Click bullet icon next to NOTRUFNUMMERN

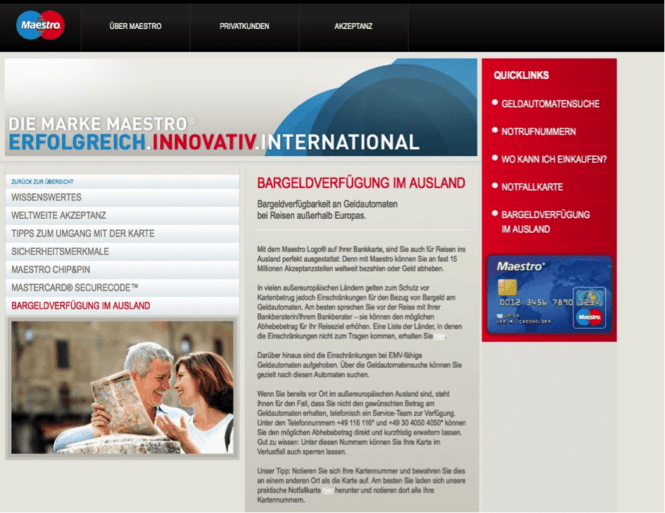tap(495, 130)
